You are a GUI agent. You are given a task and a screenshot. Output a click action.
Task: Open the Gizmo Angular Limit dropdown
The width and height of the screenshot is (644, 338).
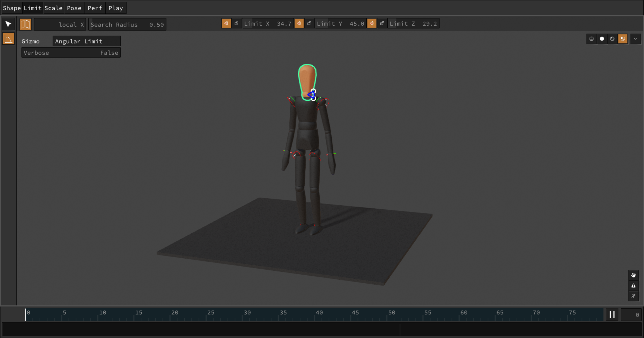tap(86, 41)
